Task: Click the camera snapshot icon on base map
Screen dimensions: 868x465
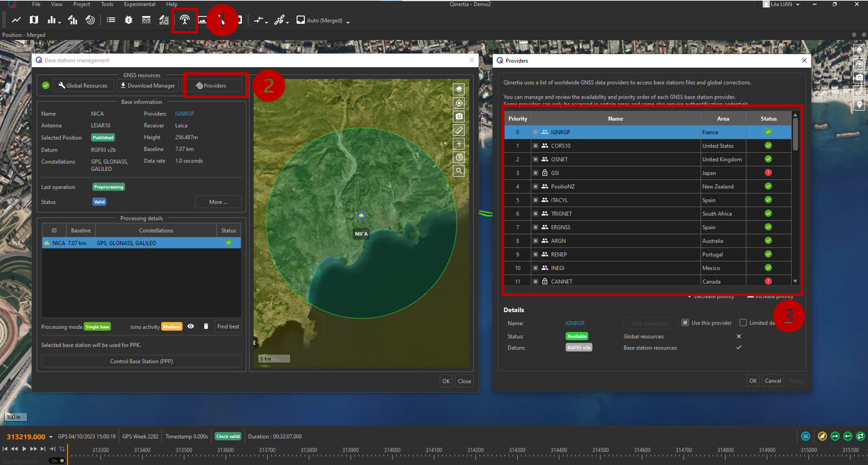Action: tap(459, 117)
